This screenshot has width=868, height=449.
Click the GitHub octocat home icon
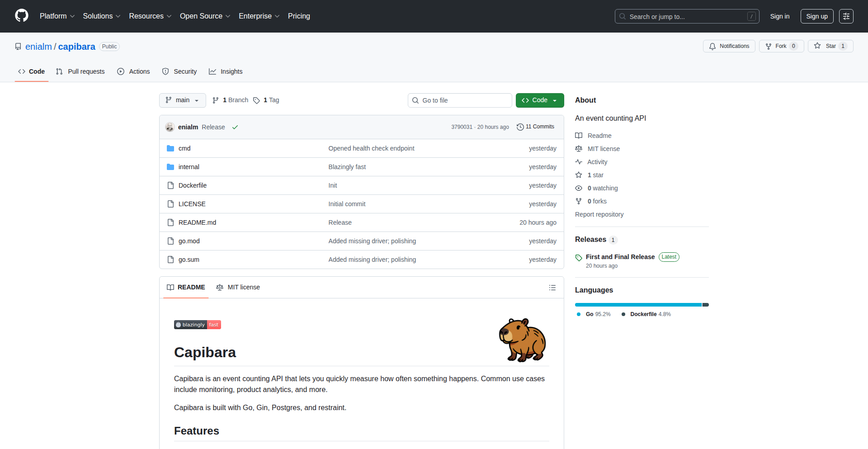[21, 16]
